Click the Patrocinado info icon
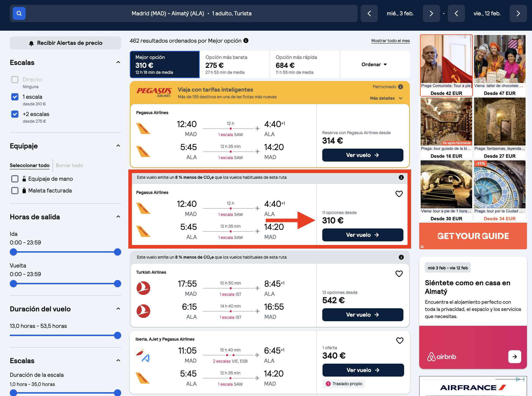The image size is (532, 396). [401, 87]
